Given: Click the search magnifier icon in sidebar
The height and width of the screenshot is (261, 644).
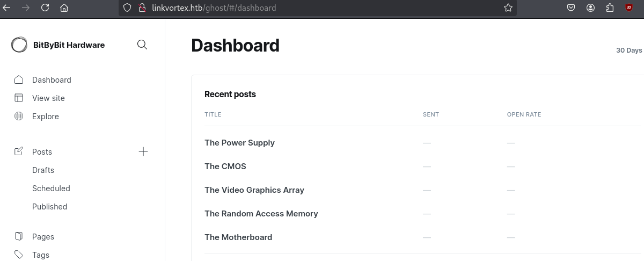Looking at the screenshot, I should [142, 45].
